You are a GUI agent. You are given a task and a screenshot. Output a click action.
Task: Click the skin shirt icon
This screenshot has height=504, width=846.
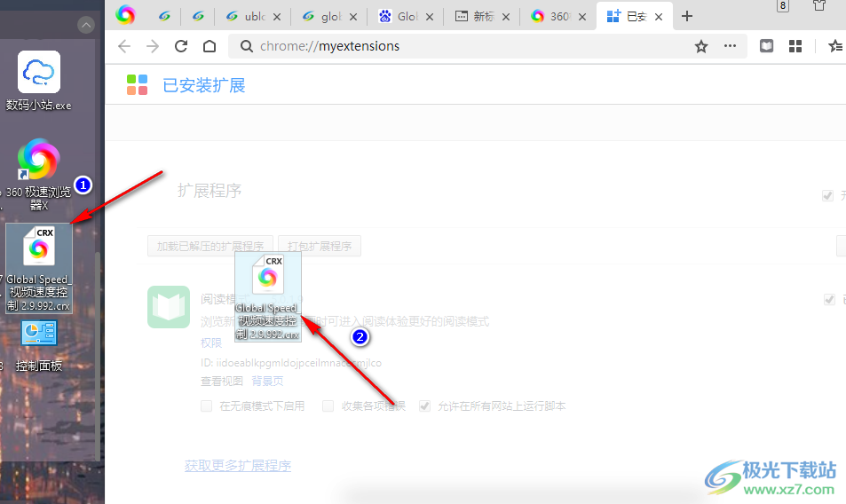tap(819, 5)
